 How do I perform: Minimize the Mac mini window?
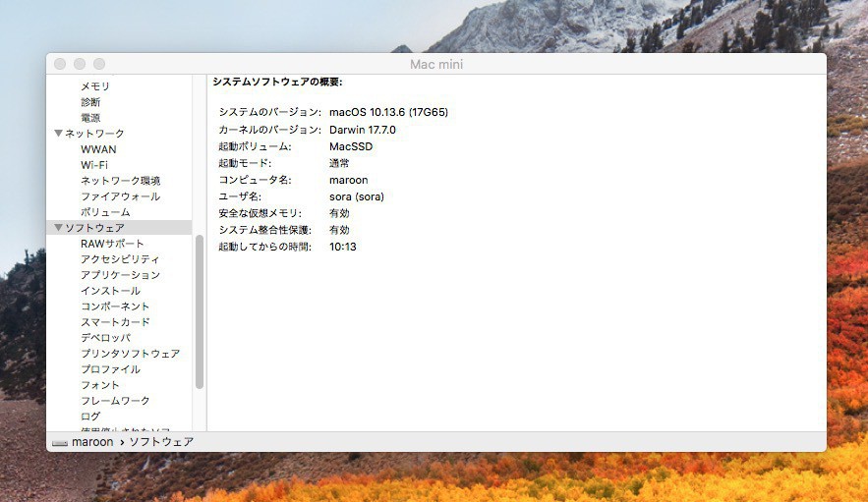click(80, 64)
